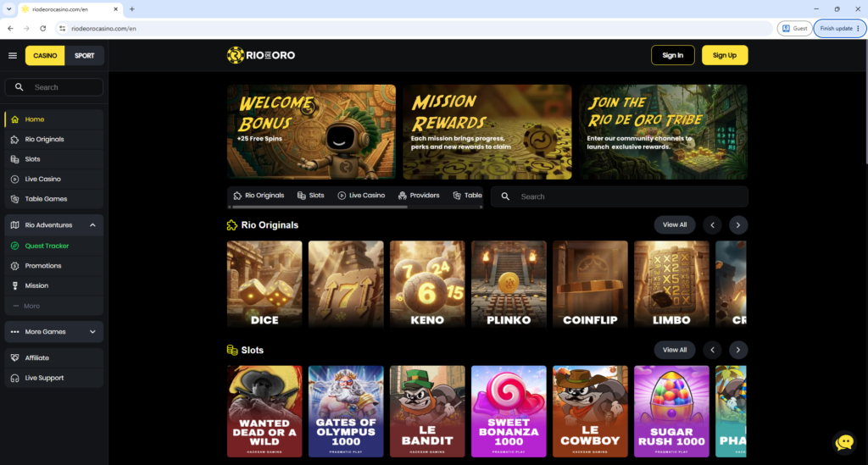
Task: Reload the page in browser
Action: [x=42, y=28]
